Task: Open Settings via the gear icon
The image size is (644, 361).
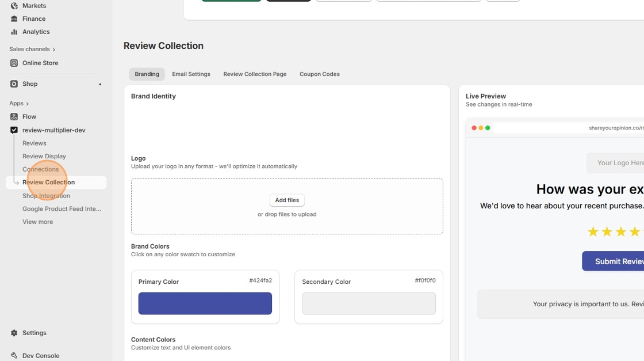Action: (x=14, y=333)
